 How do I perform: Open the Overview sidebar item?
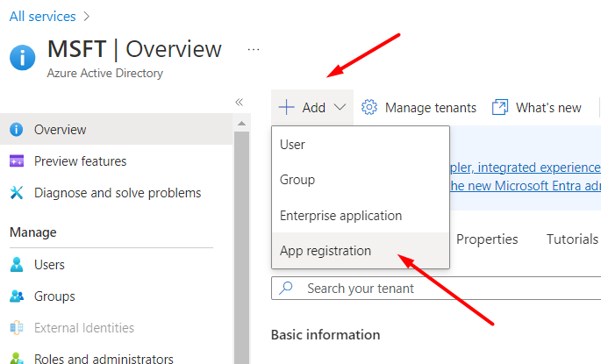coord(117,129)
